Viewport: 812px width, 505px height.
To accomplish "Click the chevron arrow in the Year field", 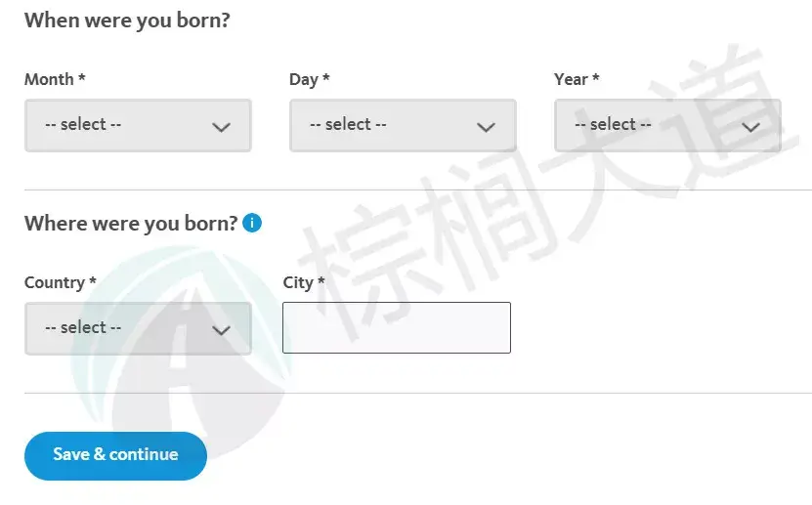I will tap(750, 127).
